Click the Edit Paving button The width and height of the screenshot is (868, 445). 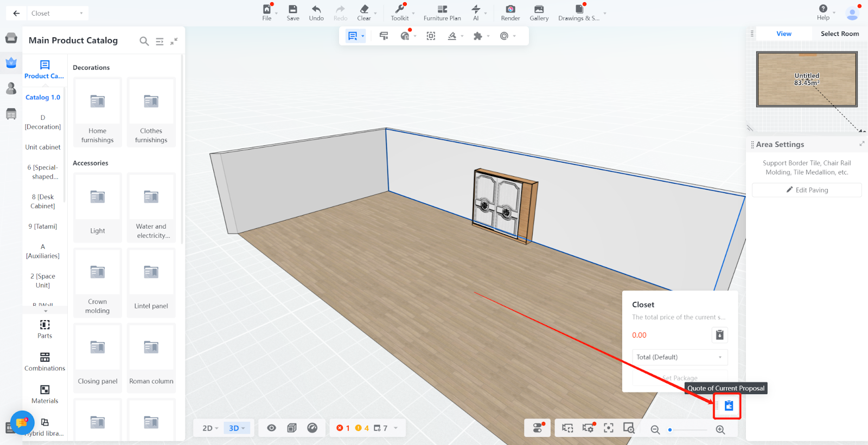click(807, 190)
